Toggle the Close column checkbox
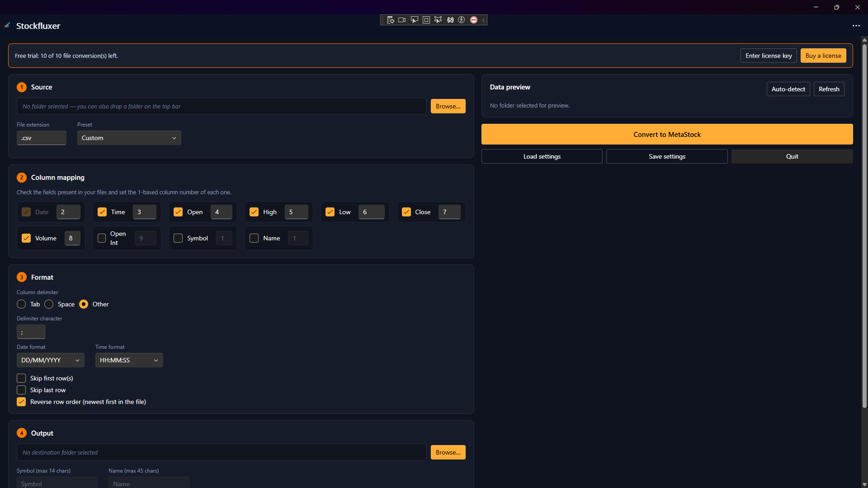 coord(406,212)
